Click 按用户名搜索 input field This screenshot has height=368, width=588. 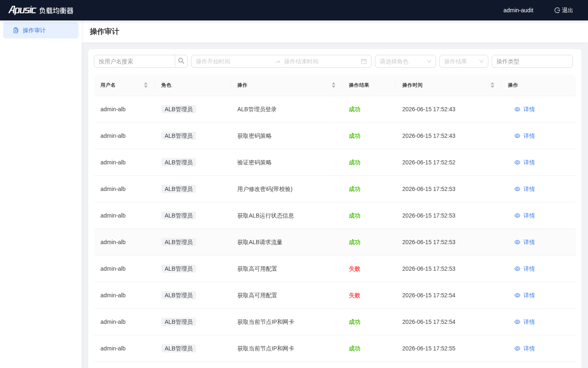click(x=134, y=61)
